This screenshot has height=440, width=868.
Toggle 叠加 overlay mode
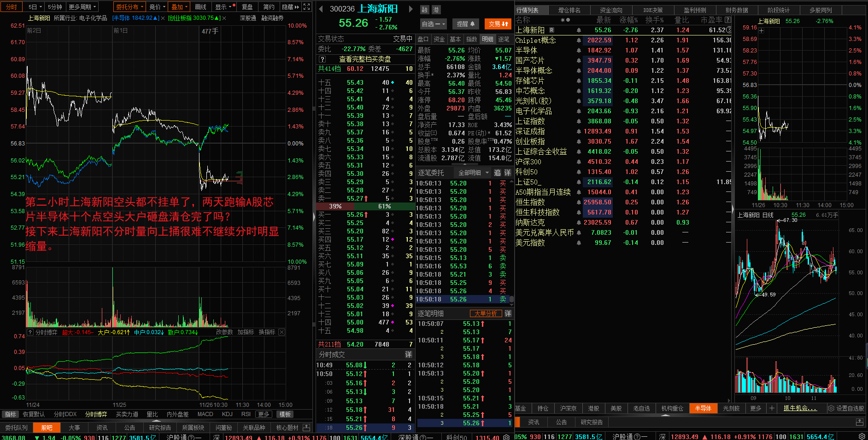click(x=179, y=7)
